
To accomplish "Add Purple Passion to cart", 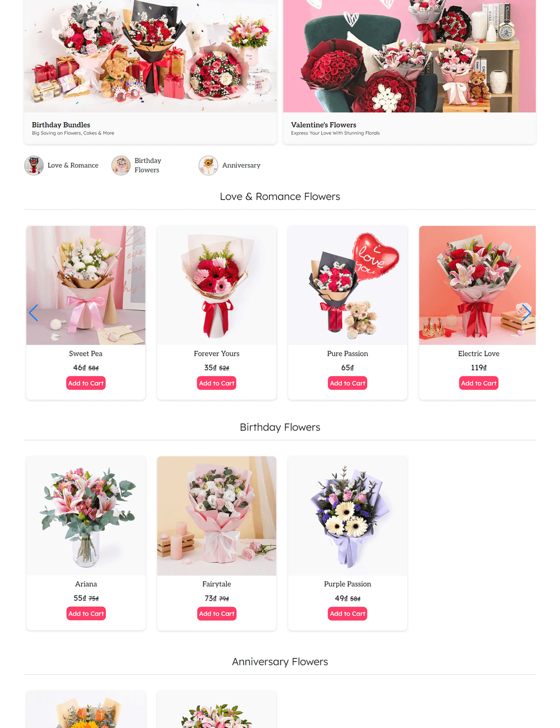I will click(x=348, y=614).
